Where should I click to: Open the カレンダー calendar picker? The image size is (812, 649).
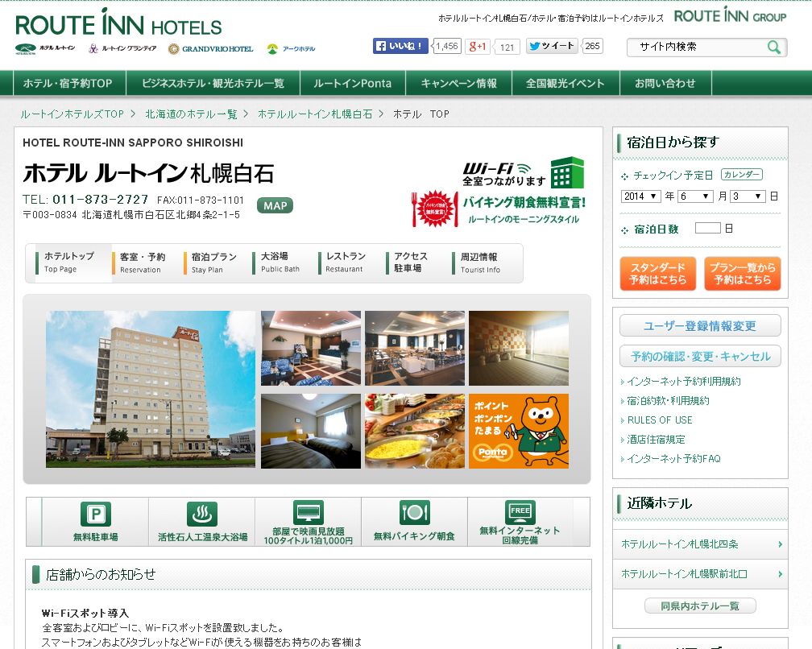point(742,175)
